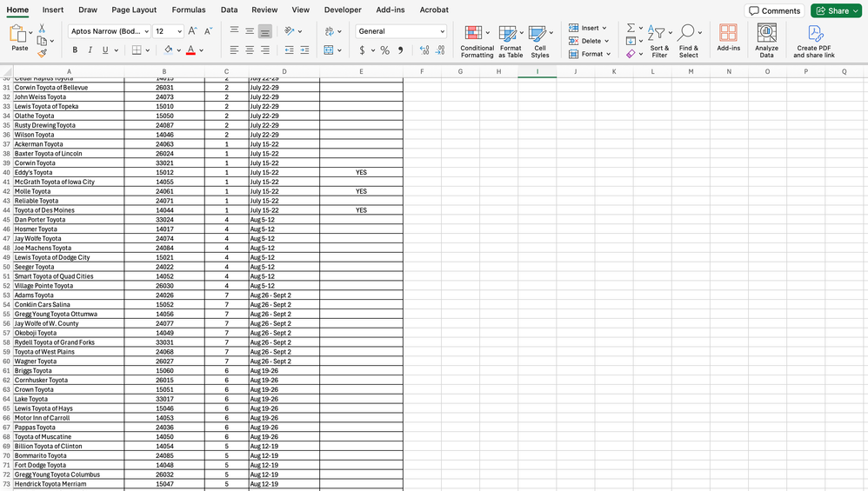Apply the red font color
Viewport: 868px width, 491px height.
pos(190,50)
